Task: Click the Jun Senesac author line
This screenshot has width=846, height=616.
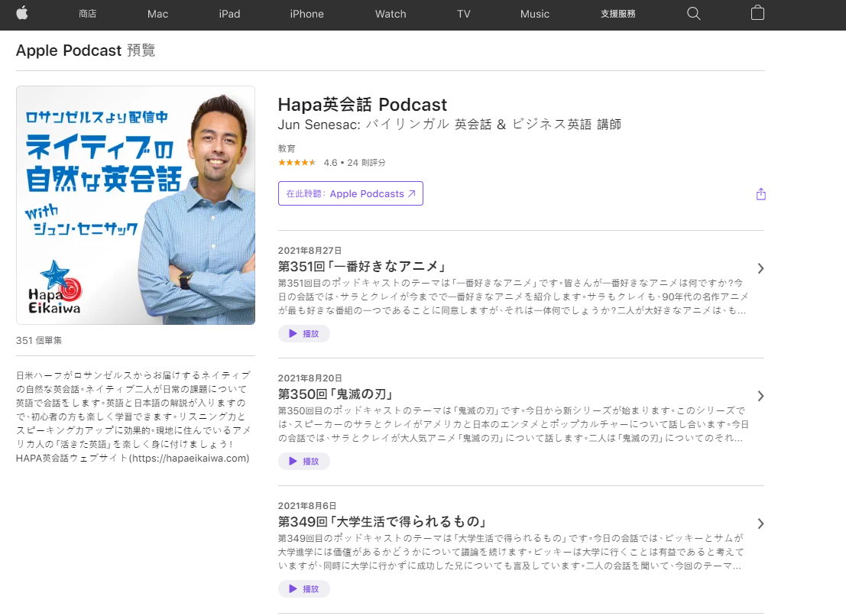Action: tap(449, 125)
